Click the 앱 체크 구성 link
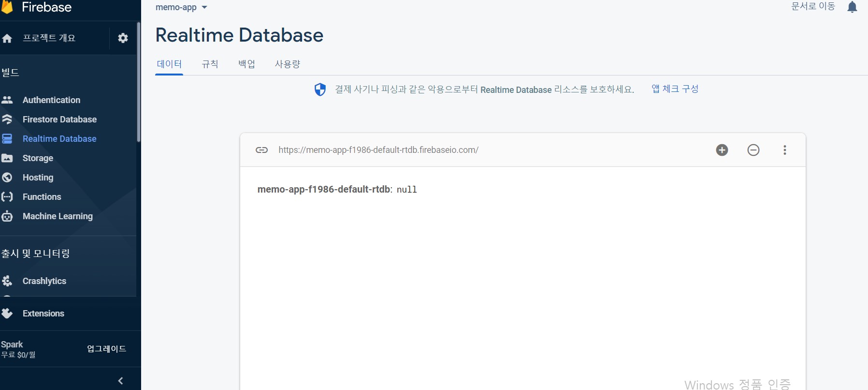This screenshot has width=868, height=390. 675,89
